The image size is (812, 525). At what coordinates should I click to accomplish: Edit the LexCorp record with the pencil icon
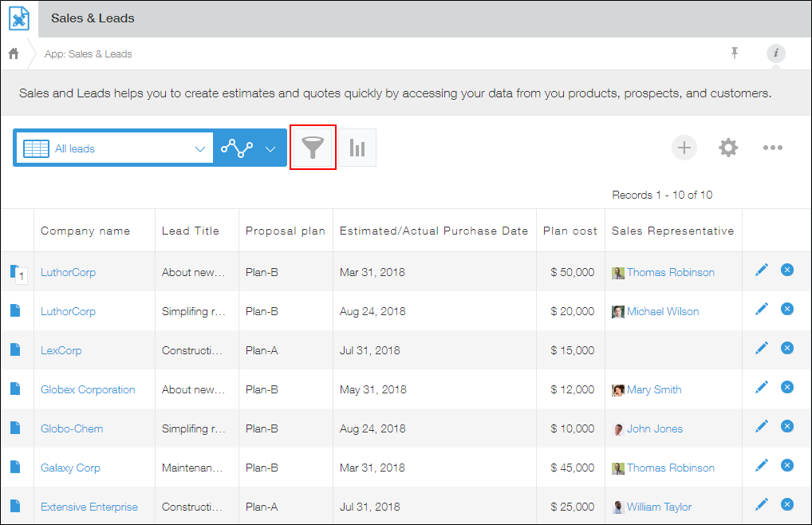click(761, 348)
